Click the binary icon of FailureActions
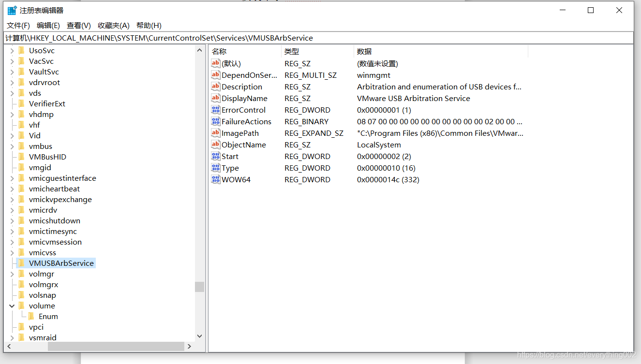 [x=216, y=121]
